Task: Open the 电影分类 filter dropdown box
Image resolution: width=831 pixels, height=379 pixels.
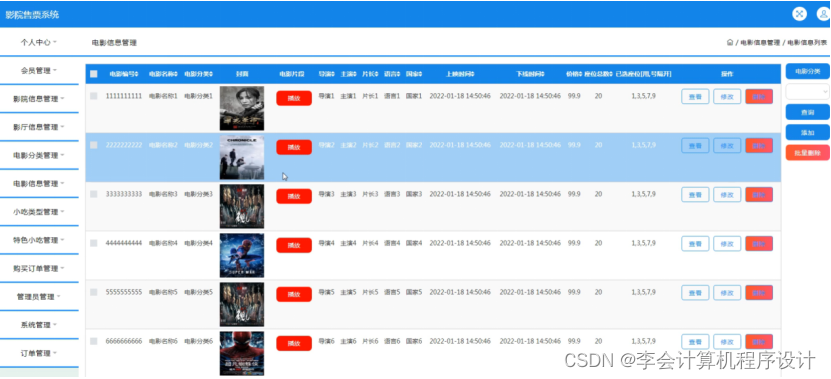Action: click(808, 92)
